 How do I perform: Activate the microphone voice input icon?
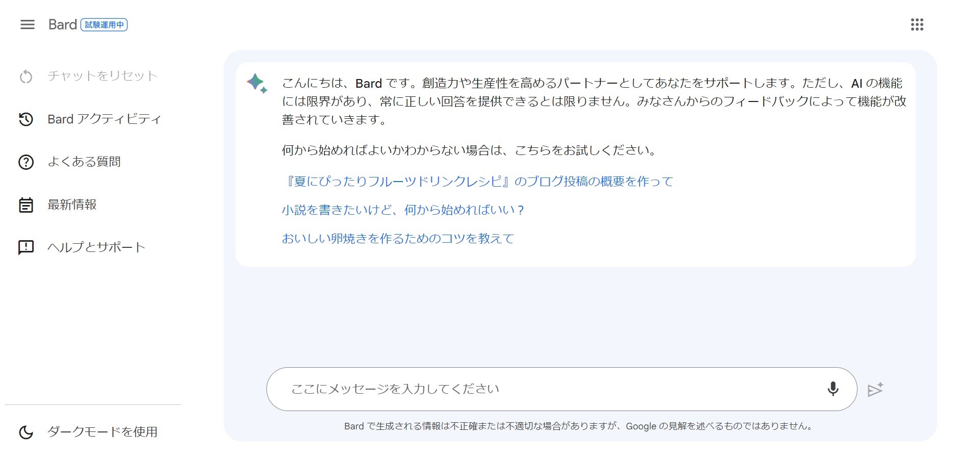click(x=833, y=389)
